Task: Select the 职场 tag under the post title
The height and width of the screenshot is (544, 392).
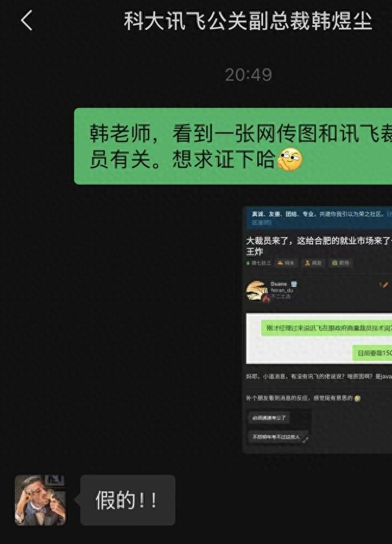Action: 340,263
